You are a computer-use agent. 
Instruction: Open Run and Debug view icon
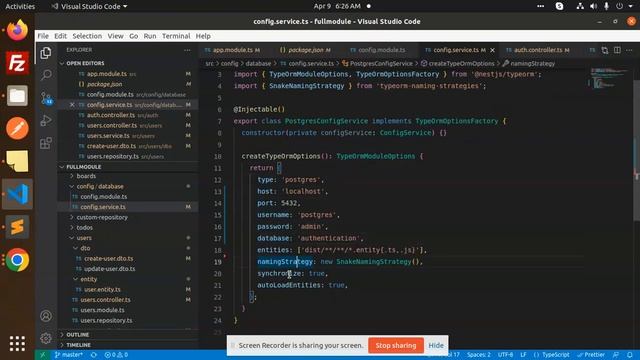click(46, 120)
